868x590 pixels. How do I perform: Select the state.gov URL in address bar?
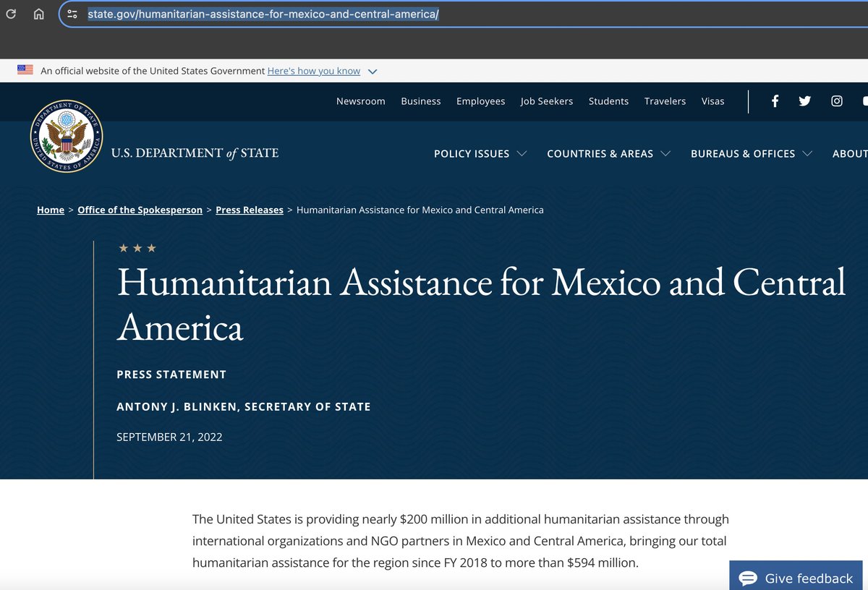click(263, 14)
